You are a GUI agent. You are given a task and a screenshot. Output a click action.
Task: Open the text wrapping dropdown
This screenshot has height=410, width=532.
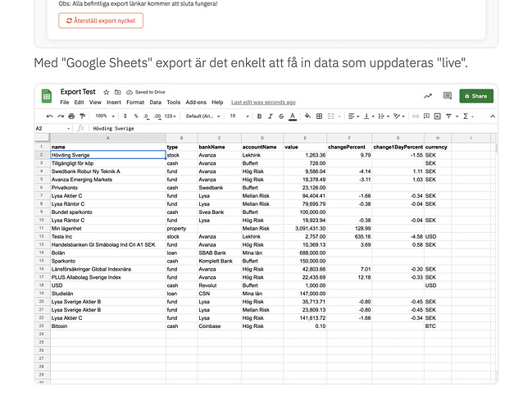384,116
